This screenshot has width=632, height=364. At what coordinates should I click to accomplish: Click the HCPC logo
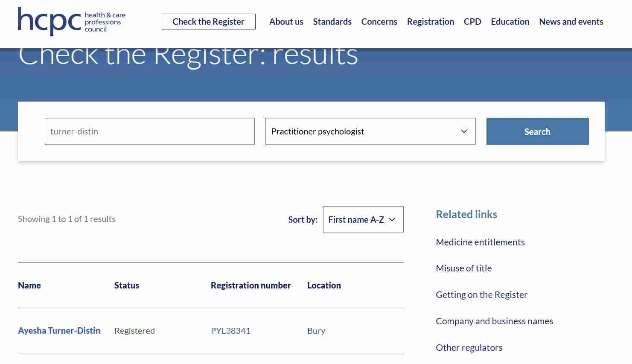(71, 21)
